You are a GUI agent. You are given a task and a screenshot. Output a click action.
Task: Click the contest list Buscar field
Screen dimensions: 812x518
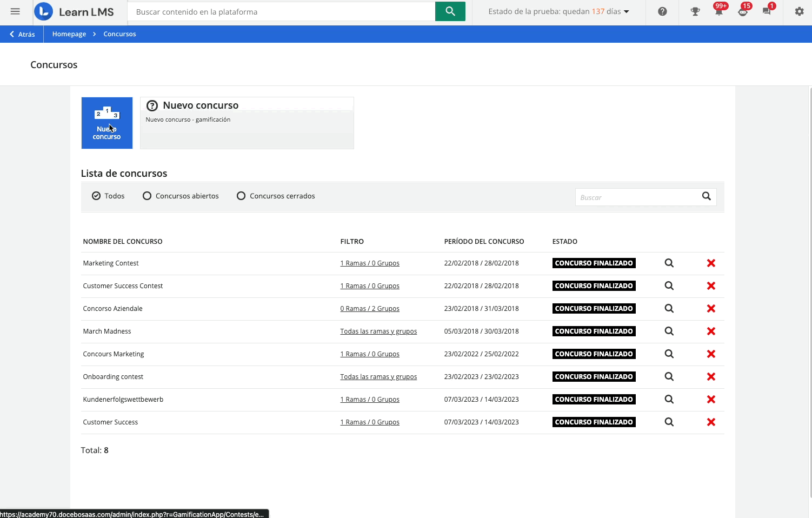(637, 197)
